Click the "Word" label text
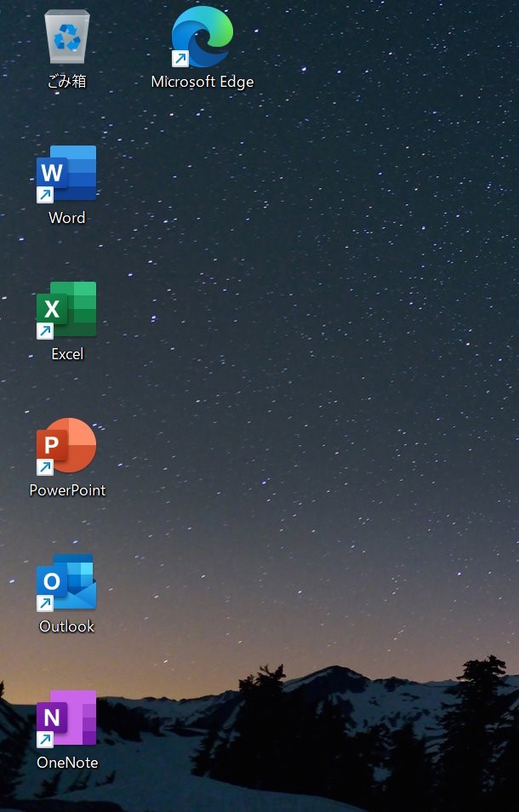 coord(66,218)
